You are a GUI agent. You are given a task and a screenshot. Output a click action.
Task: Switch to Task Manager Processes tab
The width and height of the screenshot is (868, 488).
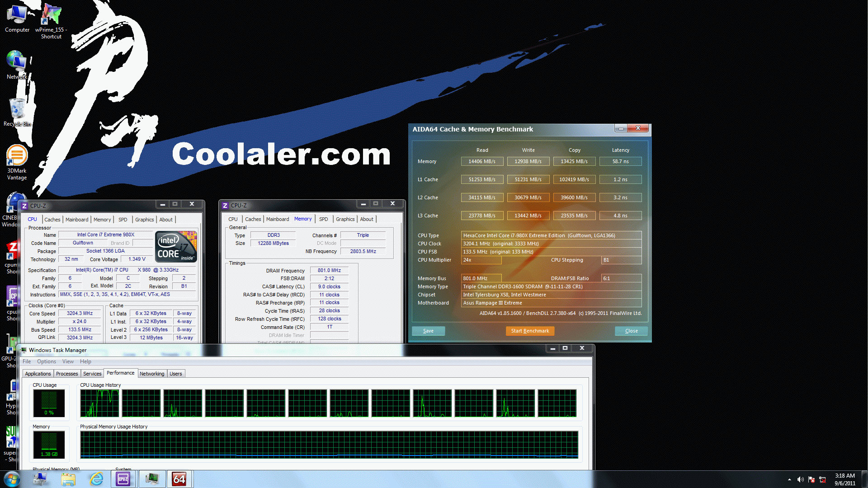[67, 374]
